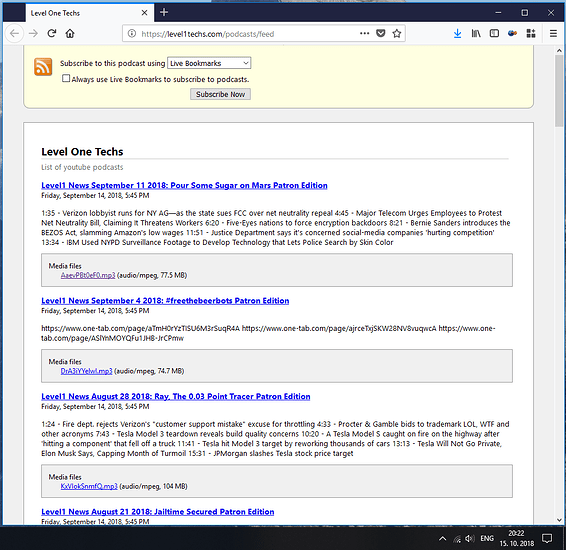Click the Level One Techs heading
Image resolution: width=566 pixels, height=550 pixels.
coord(82,152)
